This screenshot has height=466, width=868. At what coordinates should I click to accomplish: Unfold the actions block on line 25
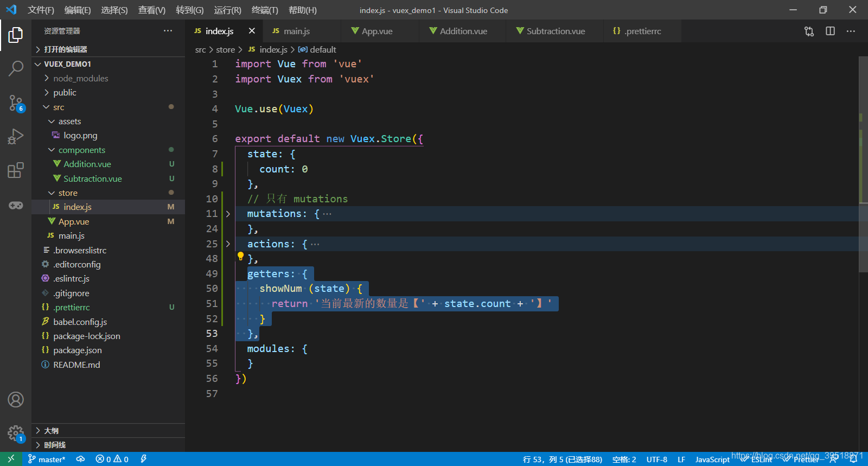point(228,244)
